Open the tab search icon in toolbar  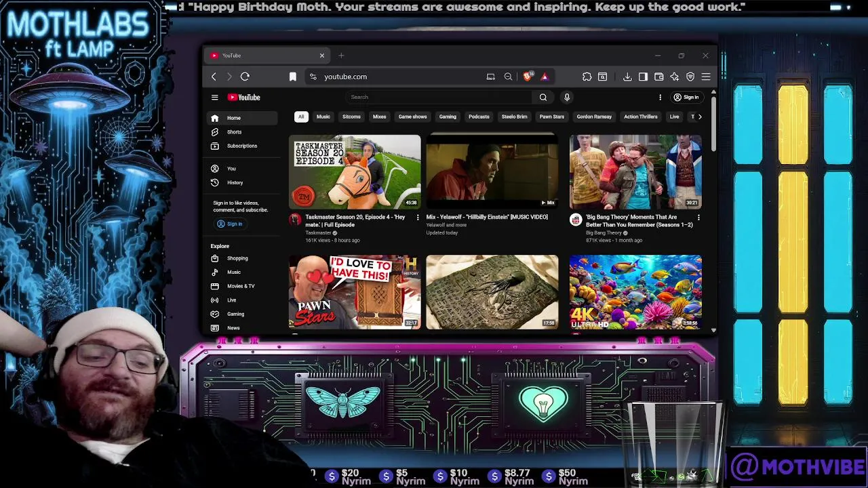point(602,77)
